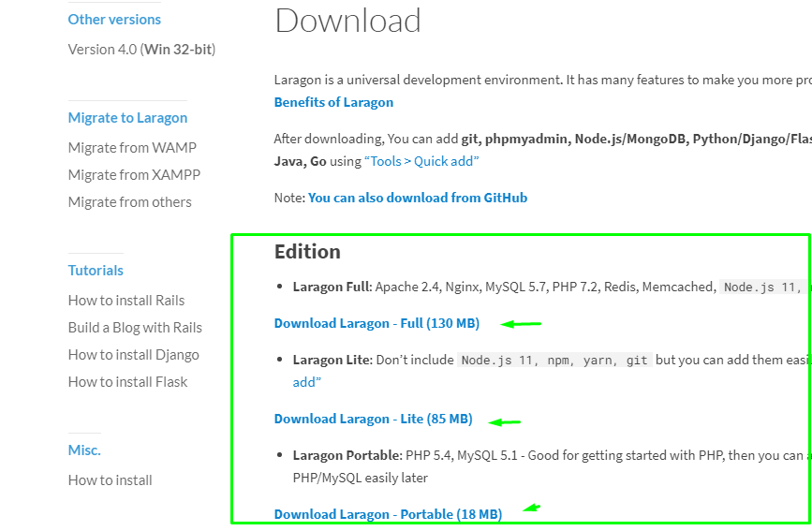Open the Migrate to Laragon section
Image resolution: width=812 pixels, height=531 pixels.
point(127,117)
